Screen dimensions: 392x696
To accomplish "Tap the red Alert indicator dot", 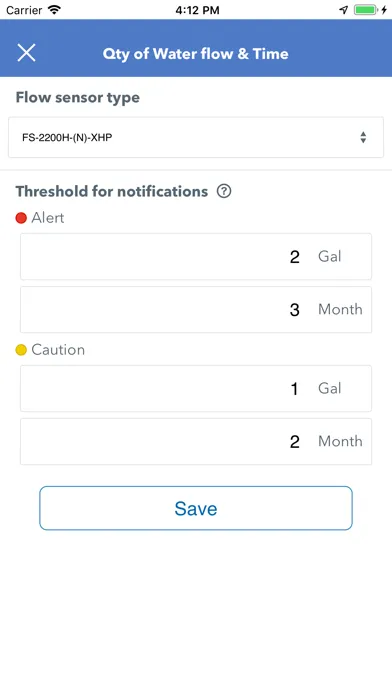I will coord(21,218).
